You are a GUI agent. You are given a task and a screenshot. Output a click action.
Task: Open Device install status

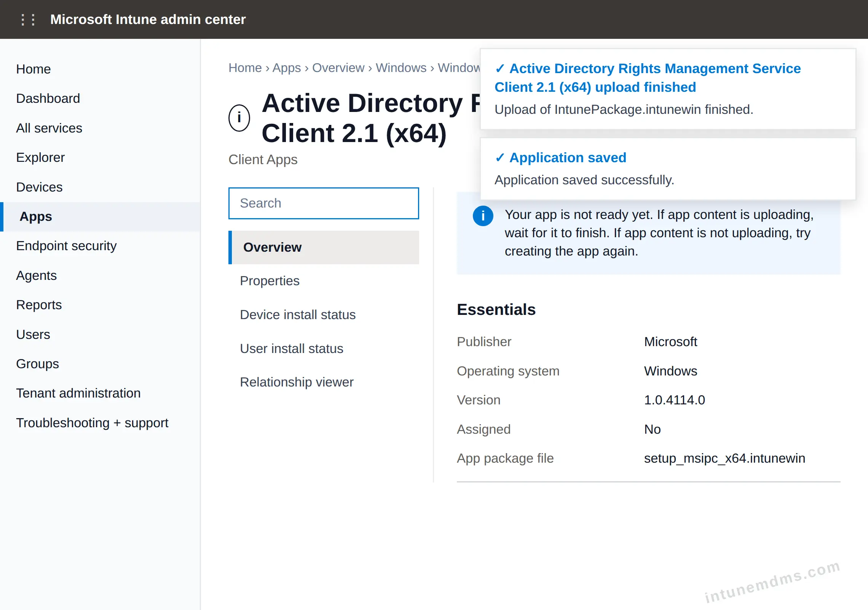[324, 315]
